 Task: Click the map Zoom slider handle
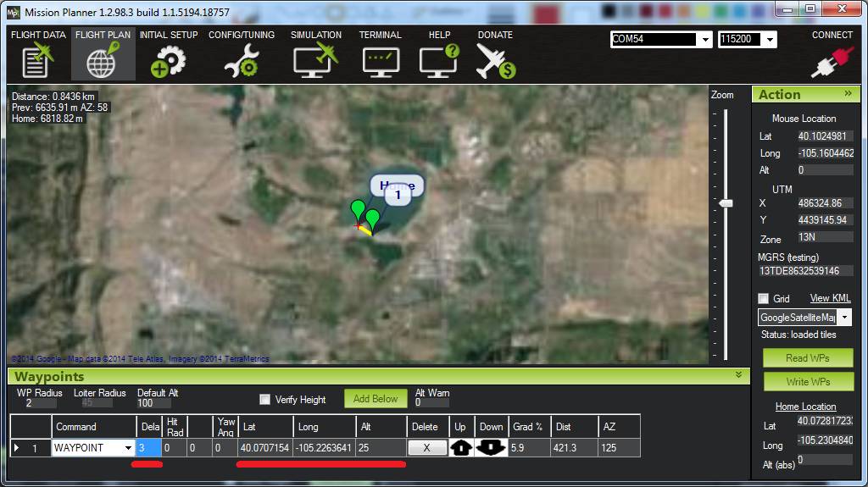click(726, 203)
